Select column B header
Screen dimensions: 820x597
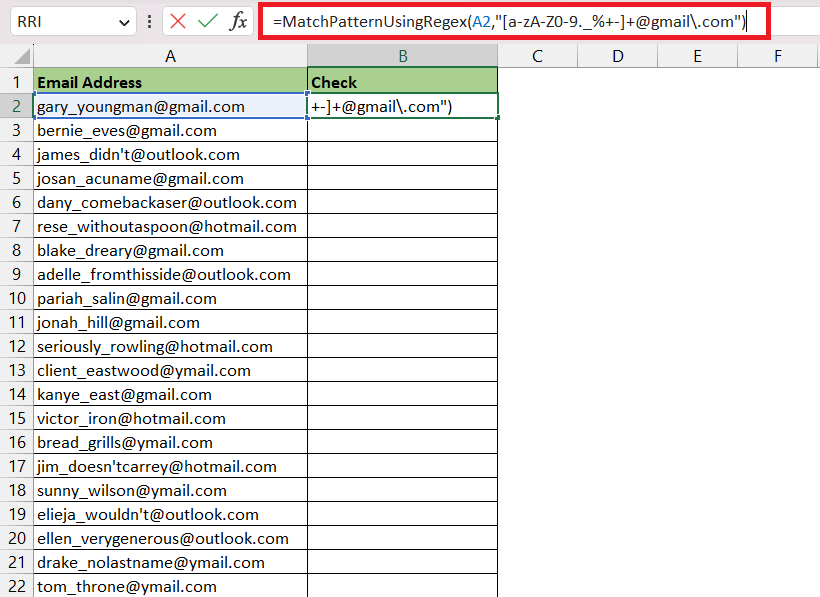[403, 56]
